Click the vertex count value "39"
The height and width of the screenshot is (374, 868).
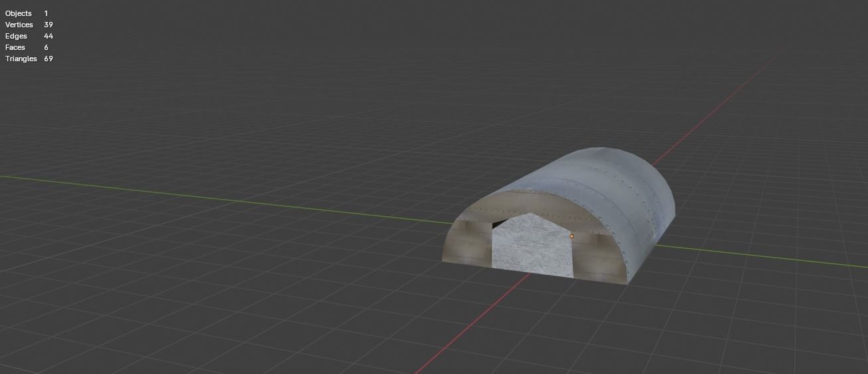49,25
